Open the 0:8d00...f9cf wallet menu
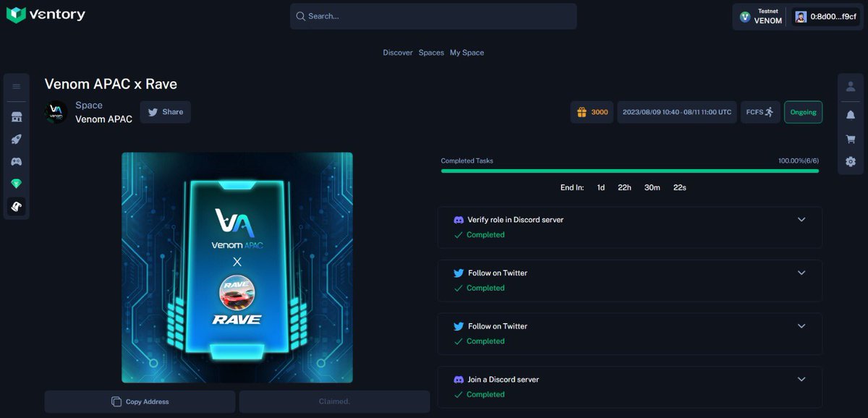Screen dimensions: 868x418 [826, 17]
